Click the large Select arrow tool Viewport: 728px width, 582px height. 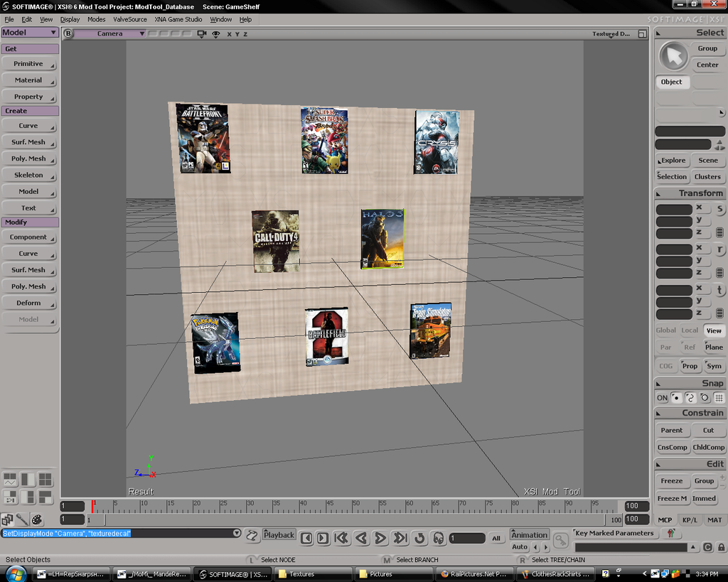[673, 56]
